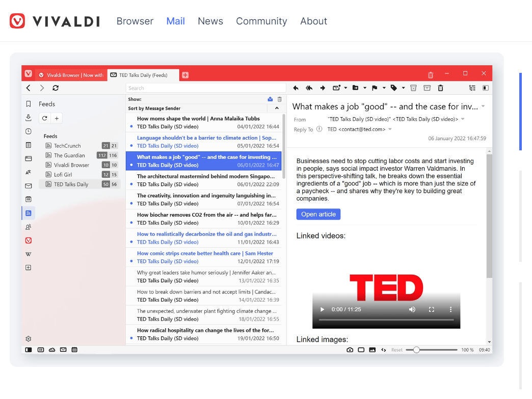Open the dropdown arrow after the Reply To address
The height and width of the screenshot is (399, 532).
[390, 129]
